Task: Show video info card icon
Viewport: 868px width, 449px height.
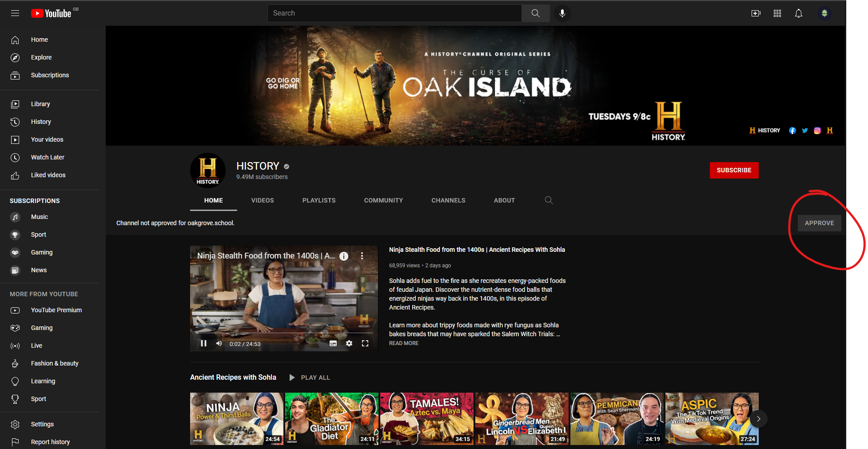Action: (344, 256)
